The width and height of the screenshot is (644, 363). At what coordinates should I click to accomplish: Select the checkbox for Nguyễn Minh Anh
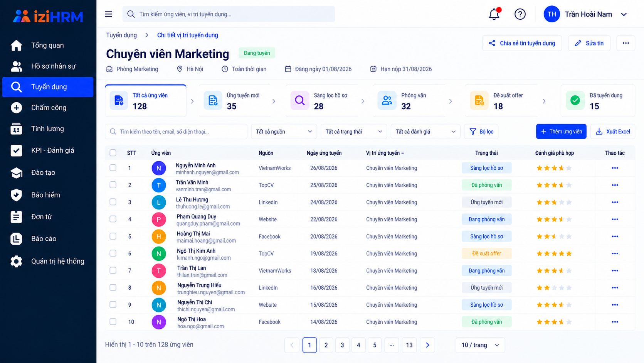113,168
